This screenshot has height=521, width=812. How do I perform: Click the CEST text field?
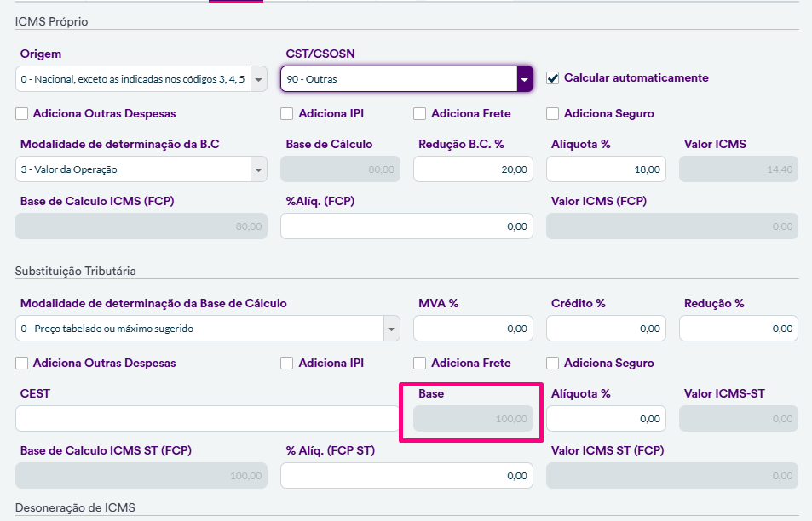tap(204, 419)
